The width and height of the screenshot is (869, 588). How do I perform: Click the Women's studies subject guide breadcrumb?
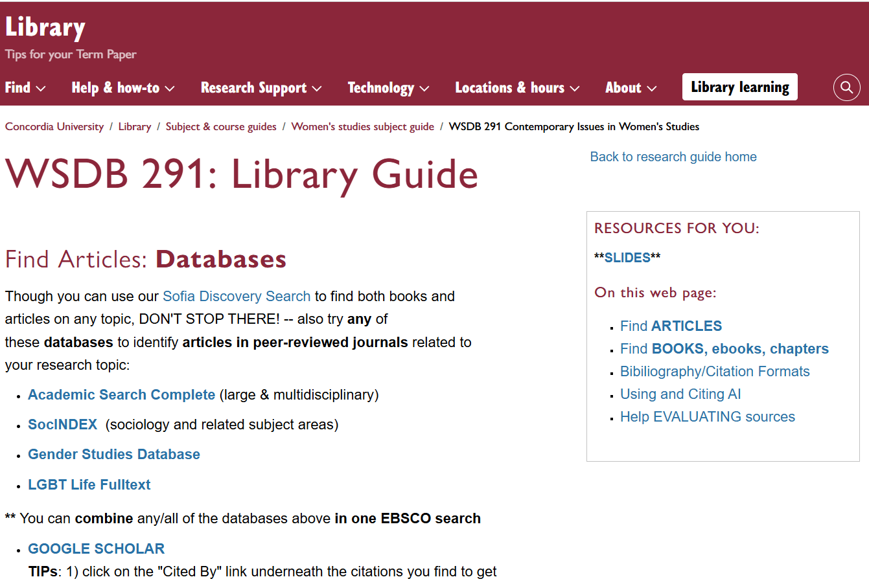point(362,126)
